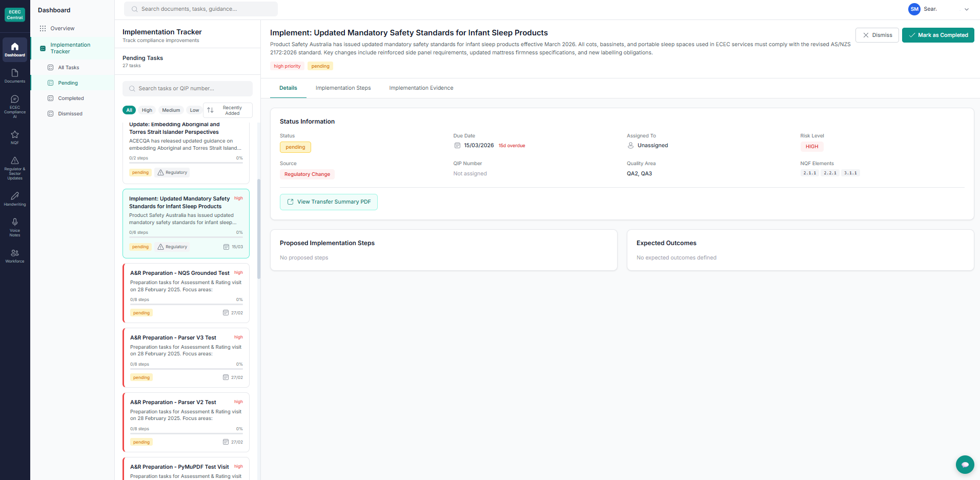Screen dimensions: 980x480
Task: Go to NQF star icon
Action: (15, 137)
